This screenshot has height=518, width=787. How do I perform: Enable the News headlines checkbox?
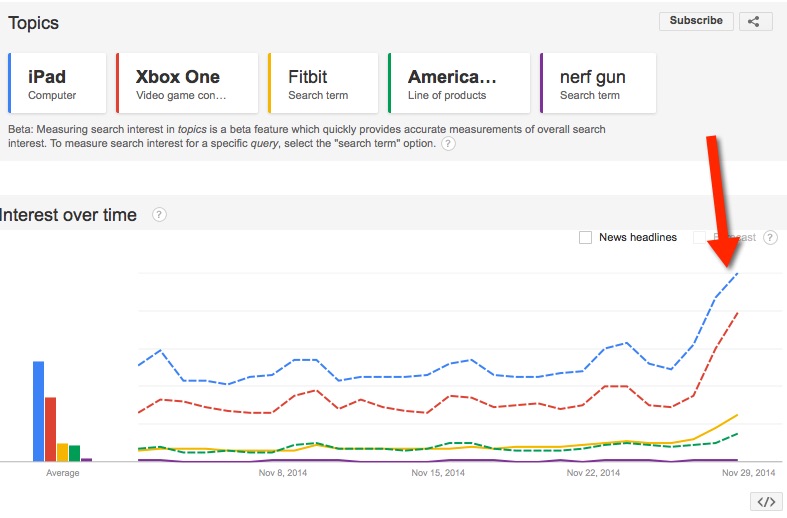585,238
